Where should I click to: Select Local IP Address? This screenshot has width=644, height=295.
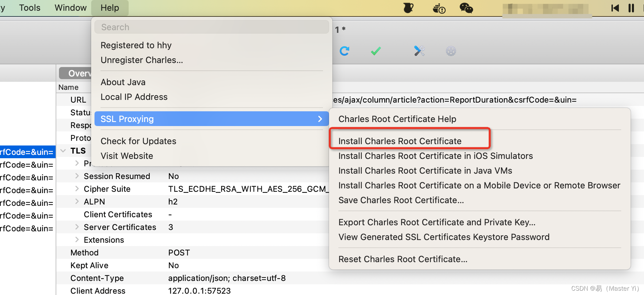(x=212, y=97)
